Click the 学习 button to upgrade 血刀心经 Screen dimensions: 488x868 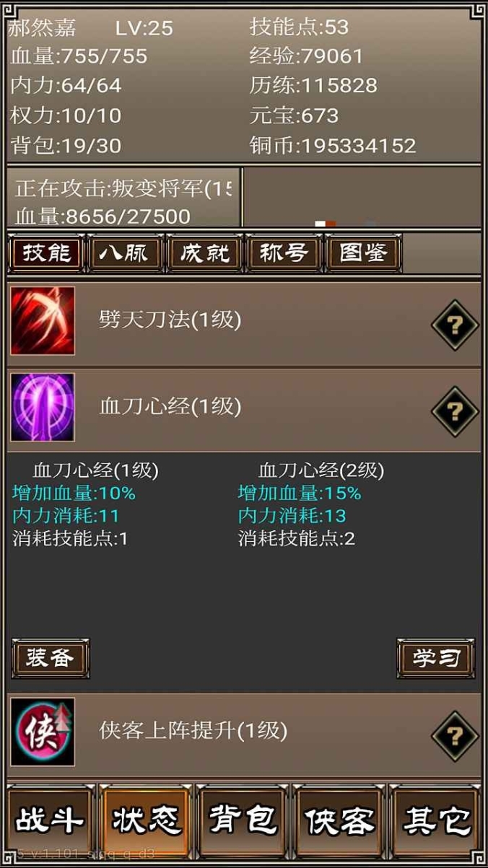pos(435,658)
